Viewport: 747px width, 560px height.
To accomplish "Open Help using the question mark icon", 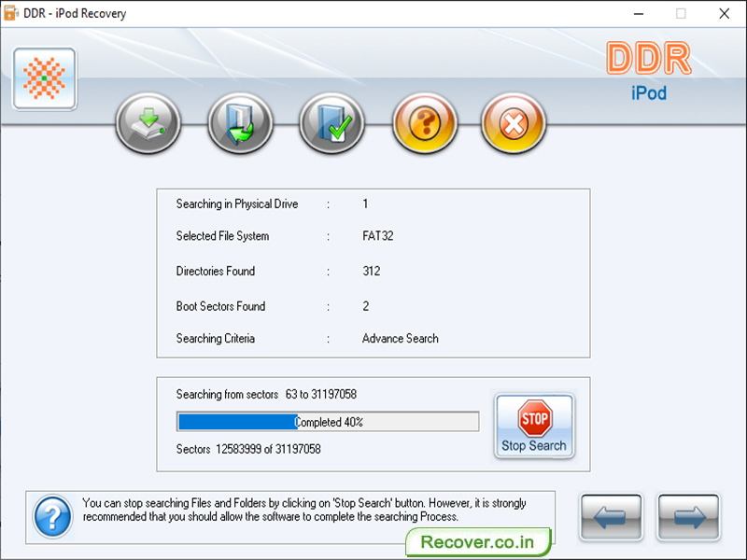I will [422, 122].
